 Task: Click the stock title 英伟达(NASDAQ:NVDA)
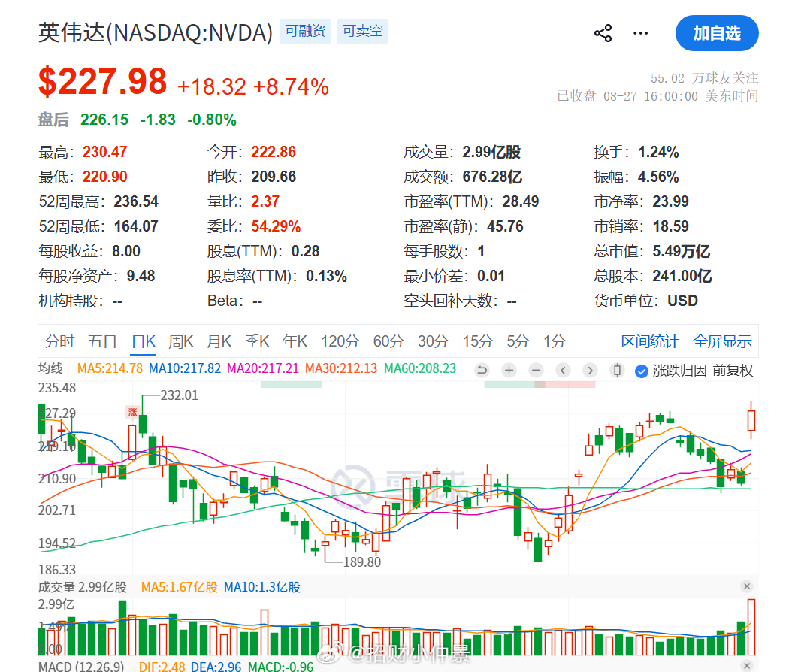(x=156, y=32)
